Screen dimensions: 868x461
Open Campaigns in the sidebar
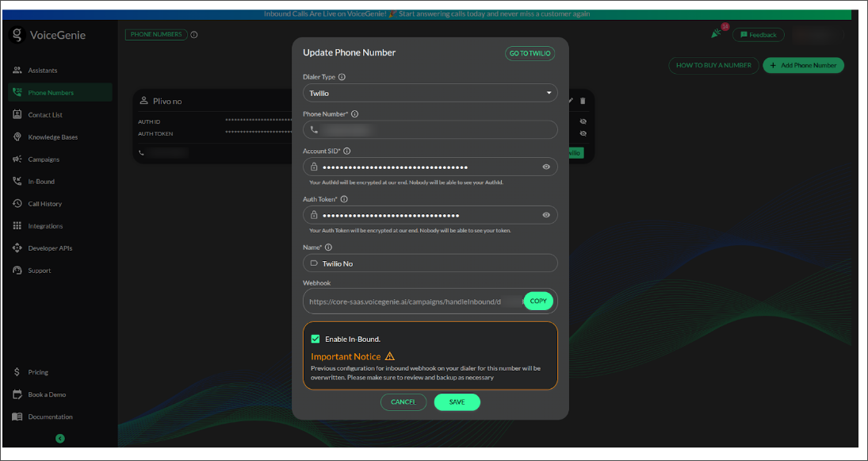tap(44, 159)
